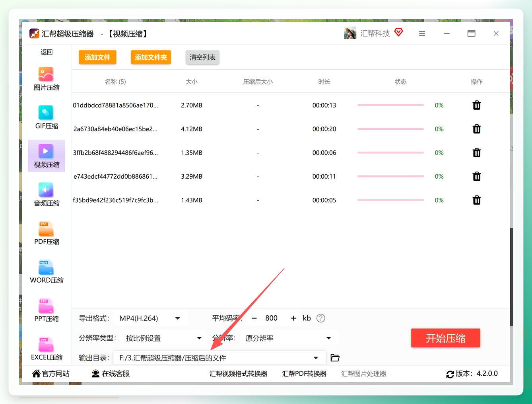Browse output folder with the folder icon
Image resolution: width=532 pixels, height=404 pixels.
(x=335, y=358)
